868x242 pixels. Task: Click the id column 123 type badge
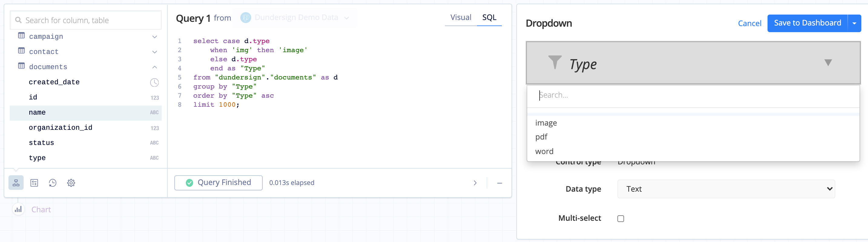[x=155, y=98]
